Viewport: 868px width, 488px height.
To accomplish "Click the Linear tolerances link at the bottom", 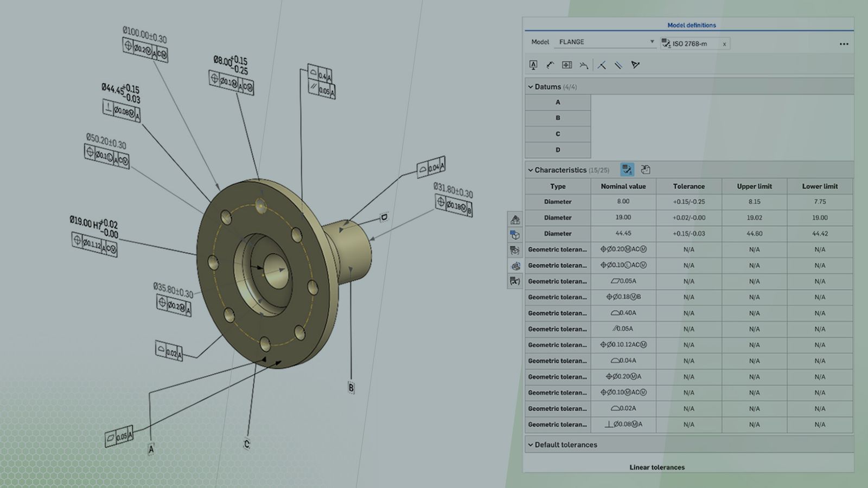I will coord(656,467).
